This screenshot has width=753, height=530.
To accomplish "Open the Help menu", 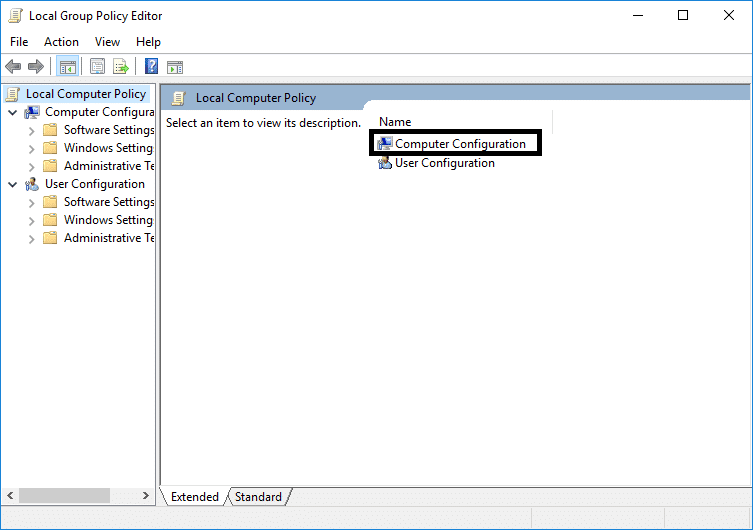I will tap(148, 42).
